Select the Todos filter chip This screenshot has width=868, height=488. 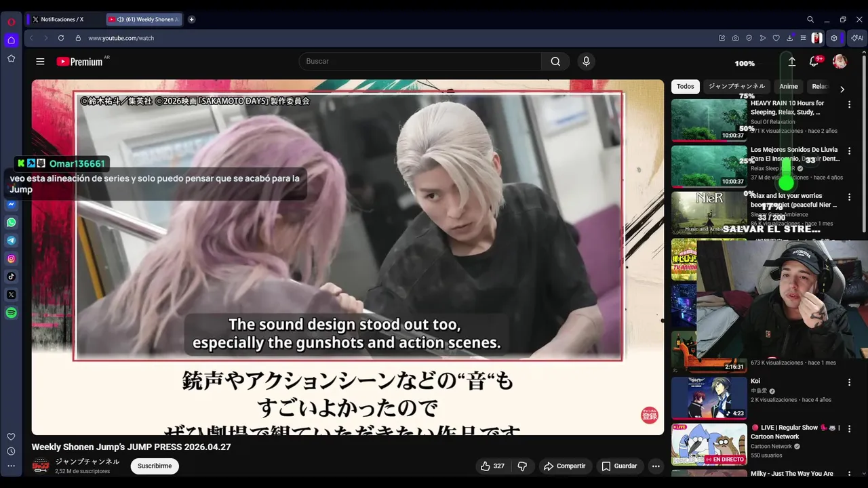(686, 87)
